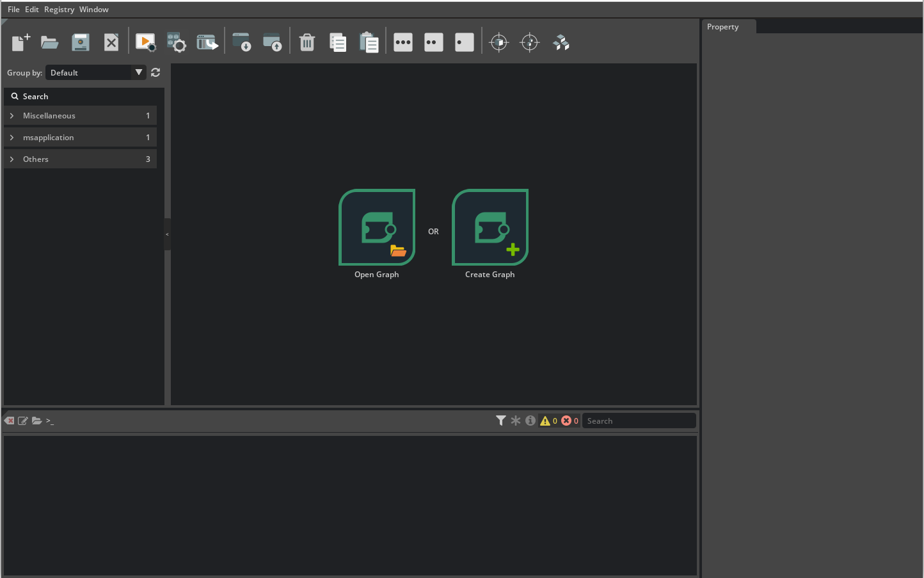Toggle the asterisk verbose log filter

point(516,421)
